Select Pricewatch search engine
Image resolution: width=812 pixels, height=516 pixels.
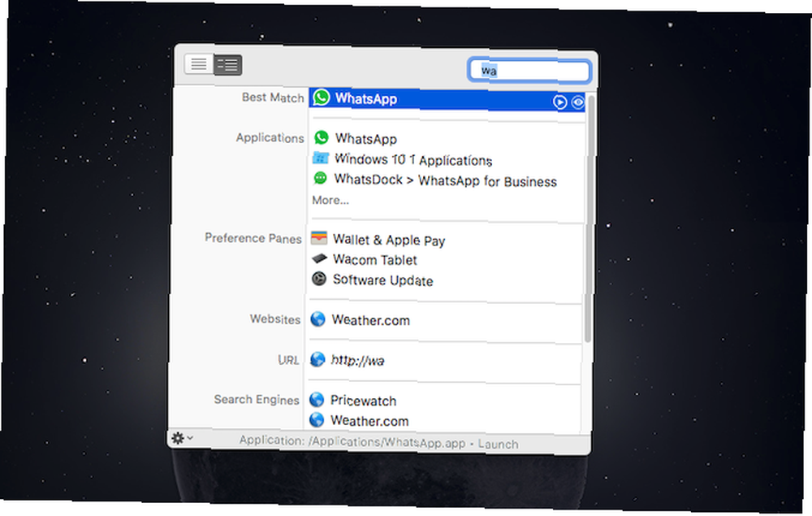click(x=364, y=401)
